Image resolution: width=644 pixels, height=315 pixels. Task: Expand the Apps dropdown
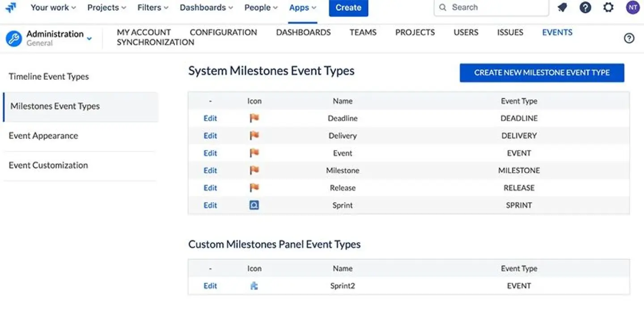(303, 8)
